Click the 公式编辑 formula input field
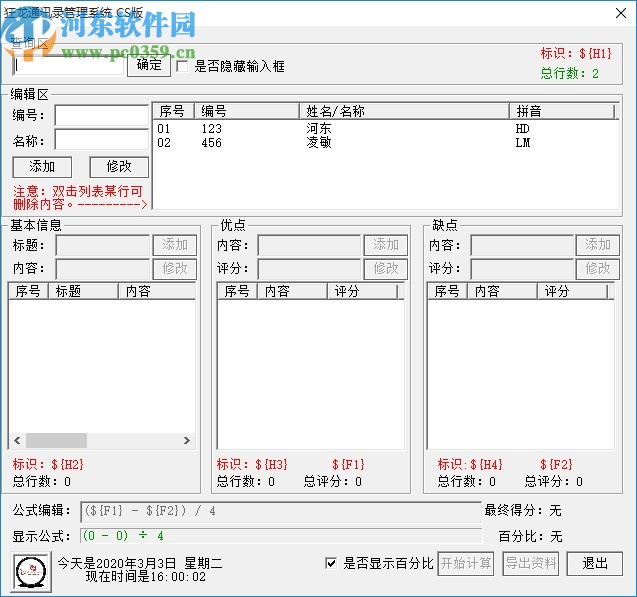The height and width of the screenshot is (597, 637). click(x=281, y=511)
